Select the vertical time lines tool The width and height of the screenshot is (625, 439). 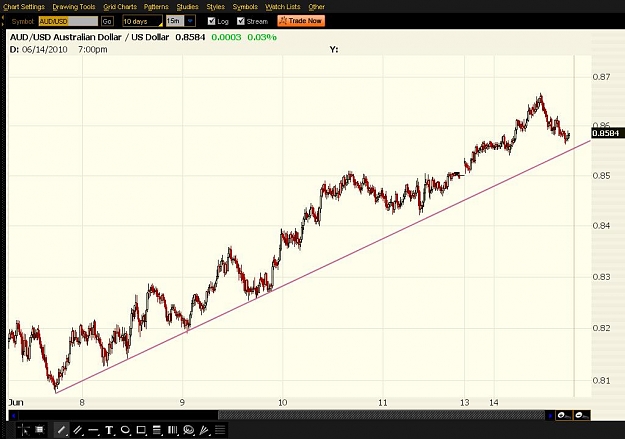pos(173,430)
